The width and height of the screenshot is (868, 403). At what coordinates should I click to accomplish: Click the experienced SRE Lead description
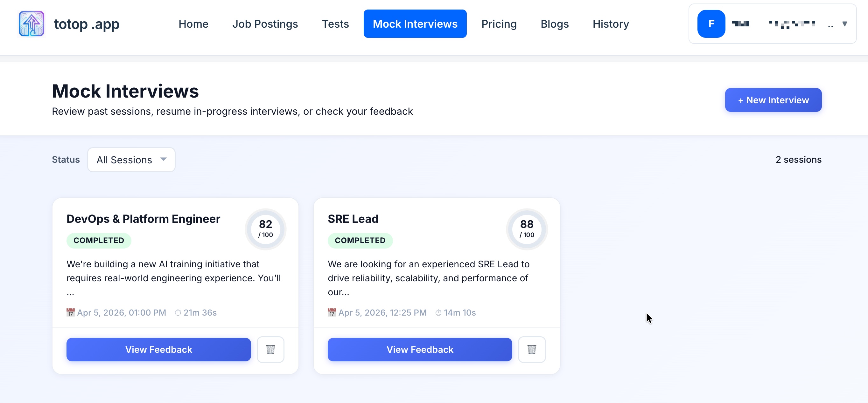click(x=428, y=278)
